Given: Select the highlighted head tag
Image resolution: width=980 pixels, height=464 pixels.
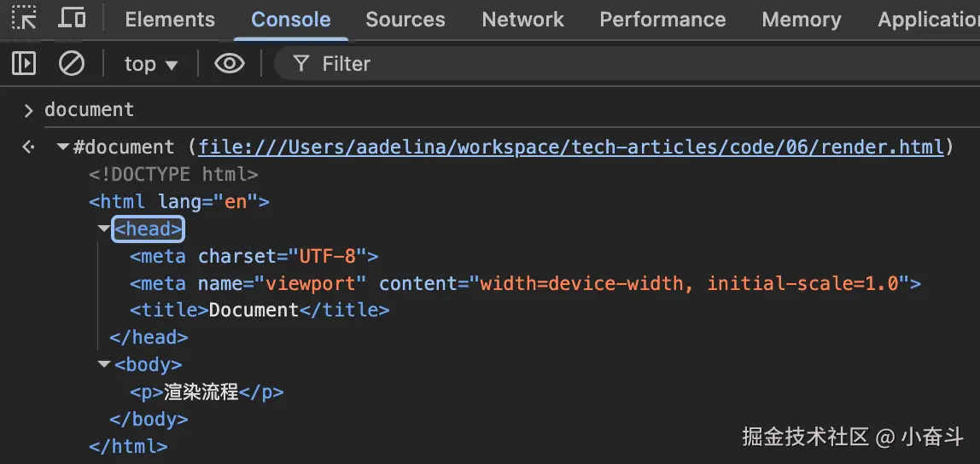Looking at the screenshot, I should (149, 229).
